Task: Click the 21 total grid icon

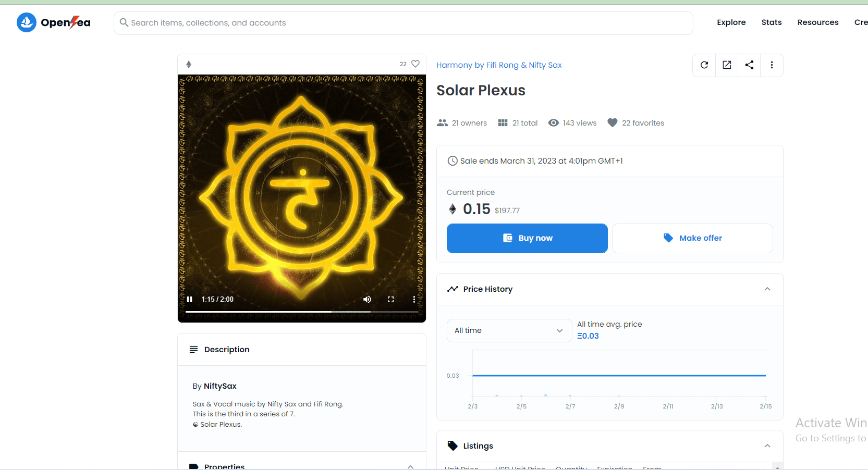Action: pos(503,123)
